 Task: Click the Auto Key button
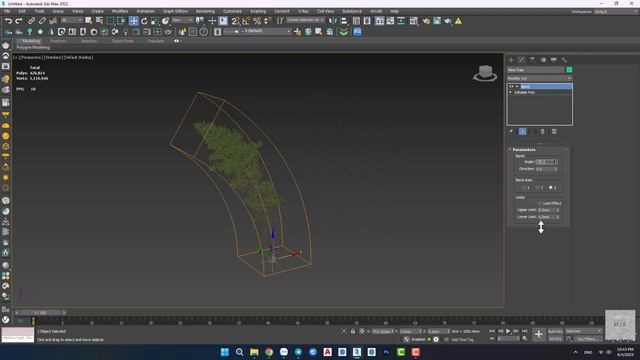pos(555,331)
